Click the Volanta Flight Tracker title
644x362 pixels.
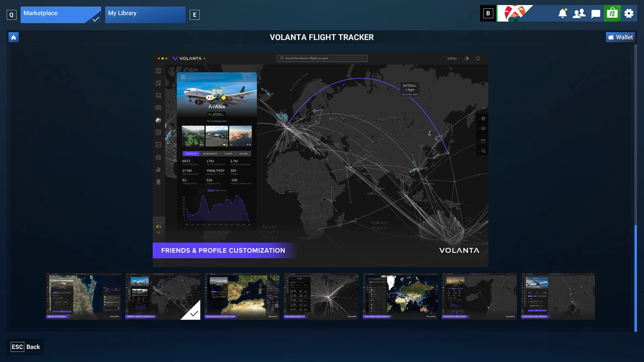(322, 37)
